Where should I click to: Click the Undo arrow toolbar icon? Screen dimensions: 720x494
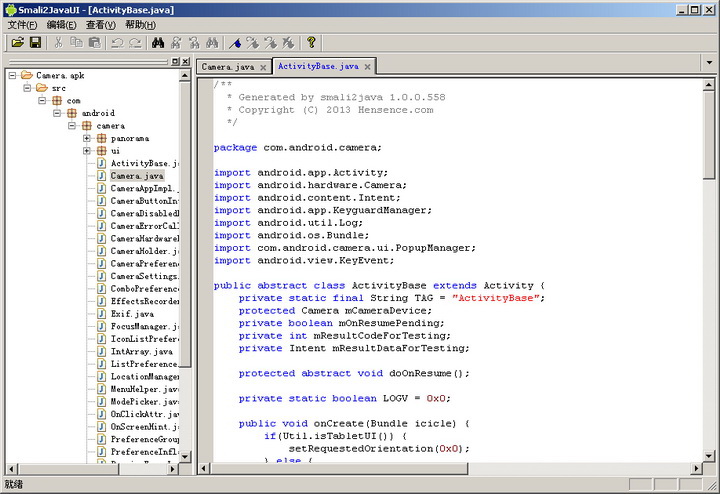coord(117,43)
